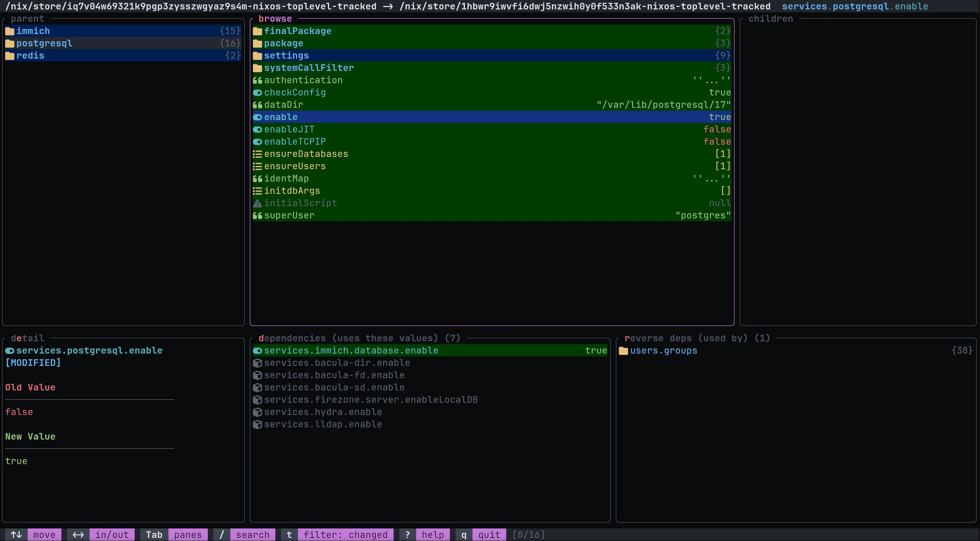Toggle the enableJIT boolean value

point(289,129)
